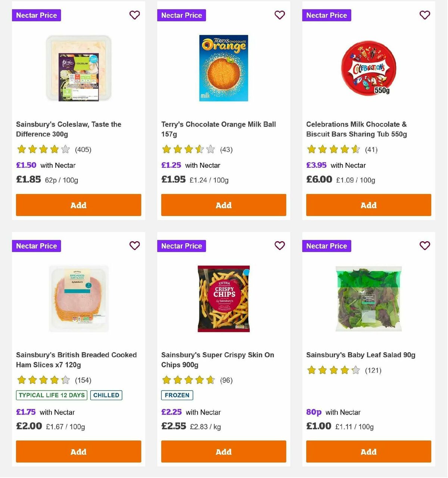448x478 pixels.
Task: Toggle favourite on the Crispy Chips product
Action: [x=280, y=246]
